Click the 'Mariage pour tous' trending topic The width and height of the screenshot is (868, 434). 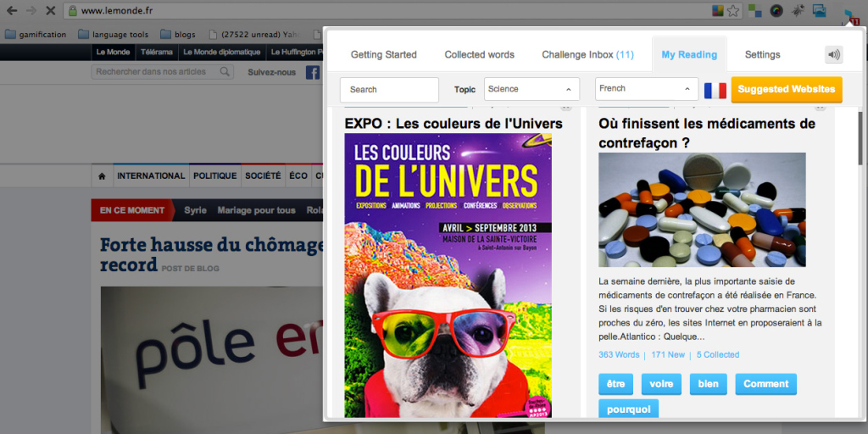(x=256, y=210)
